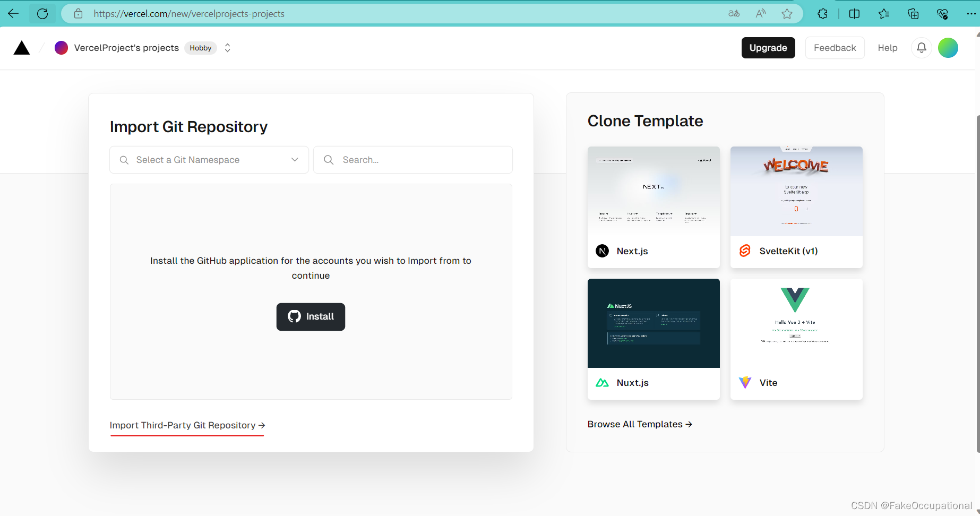Click the browser Refresh button
This screenshot has width=980, height=516.
click(x=42, y=13)
